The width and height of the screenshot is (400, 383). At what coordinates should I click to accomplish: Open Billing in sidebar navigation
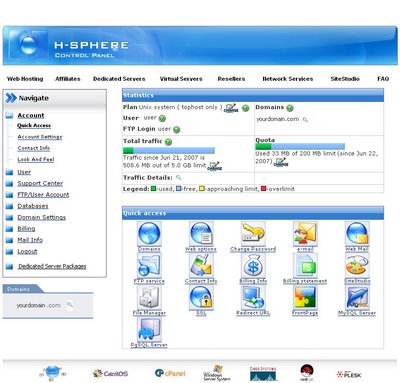[26, 229]
